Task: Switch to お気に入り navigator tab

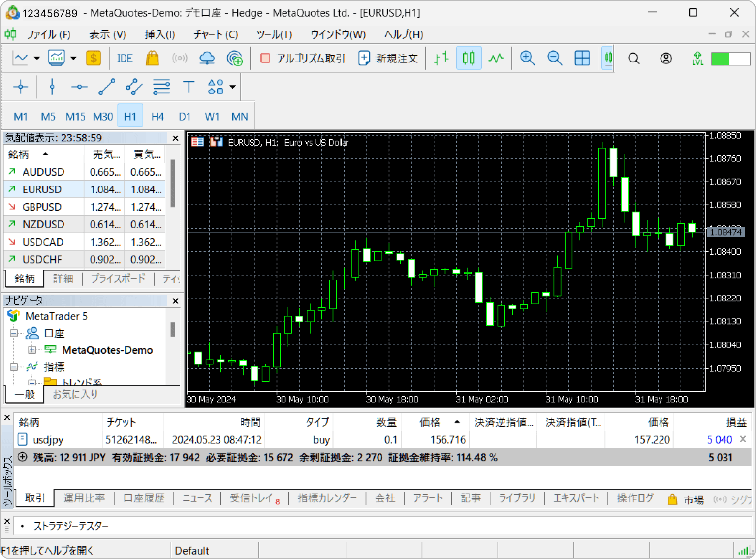Action: (75, 394)
